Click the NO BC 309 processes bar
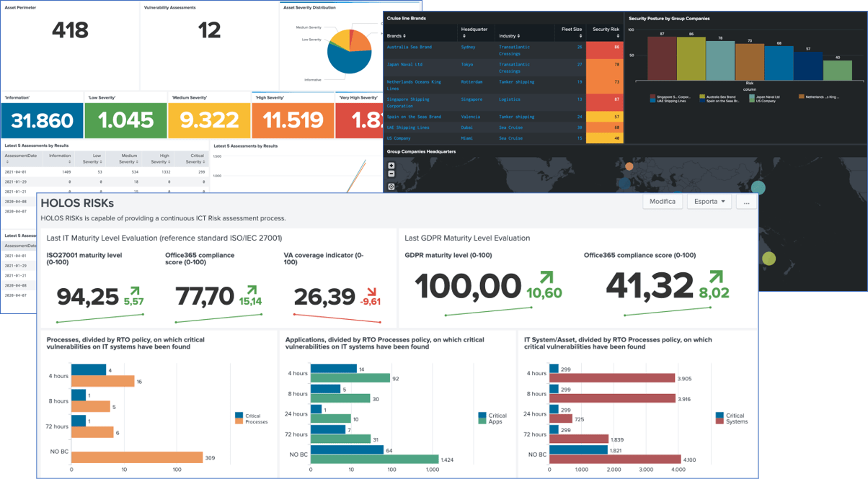This screenshot has height=479, width=868. point(136,457)
